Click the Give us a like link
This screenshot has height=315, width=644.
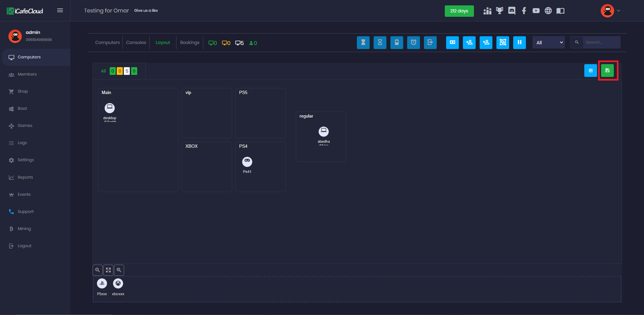point(146,10)
